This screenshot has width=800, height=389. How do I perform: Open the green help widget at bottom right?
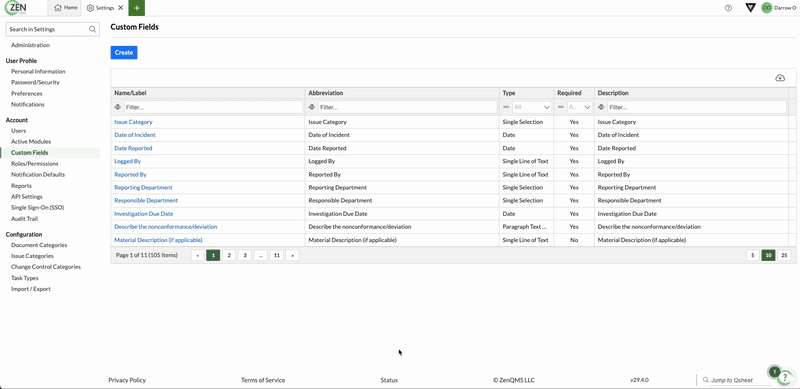click(784, 377)
